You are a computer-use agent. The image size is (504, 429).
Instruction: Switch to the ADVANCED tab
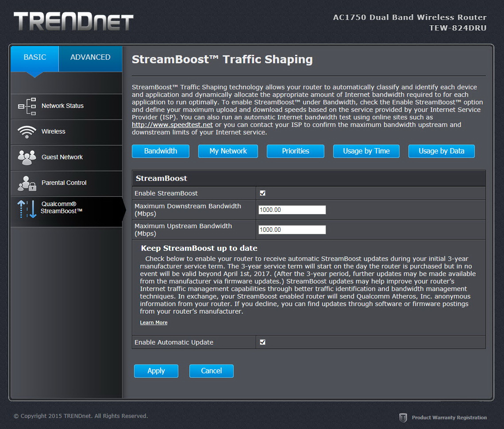(90, 58)
